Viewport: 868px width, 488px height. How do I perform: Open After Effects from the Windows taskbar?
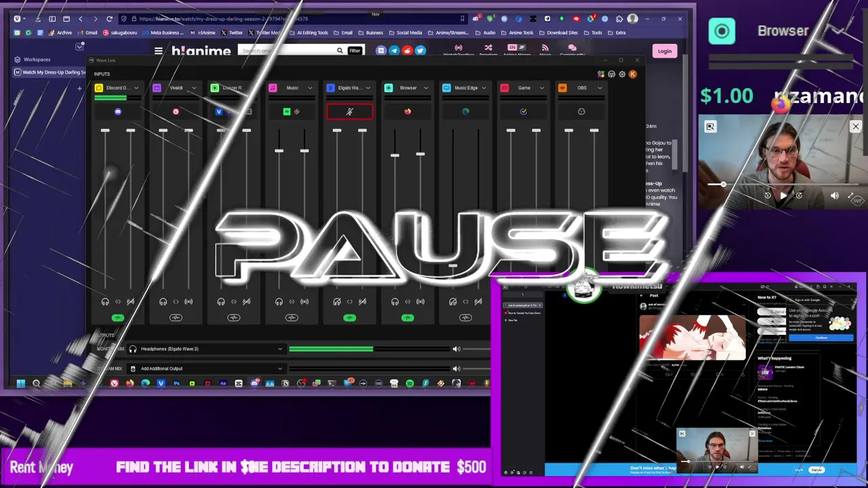tap(223, 384)
